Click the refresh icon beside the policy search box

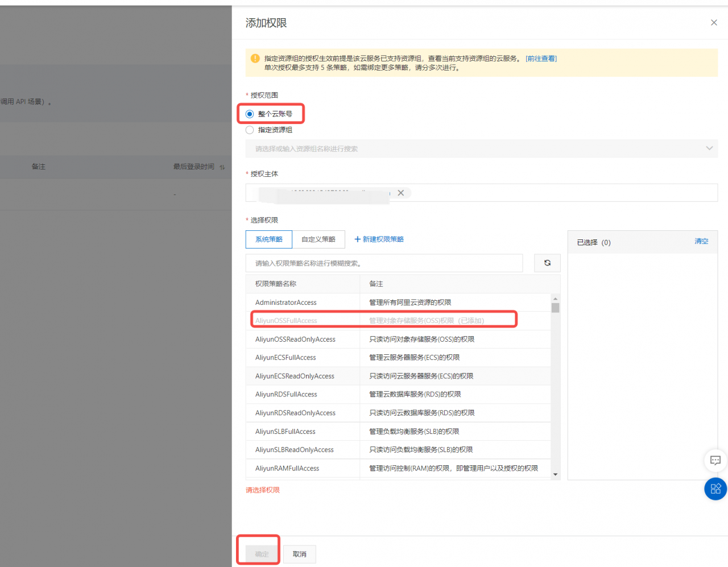click(547, 263)
